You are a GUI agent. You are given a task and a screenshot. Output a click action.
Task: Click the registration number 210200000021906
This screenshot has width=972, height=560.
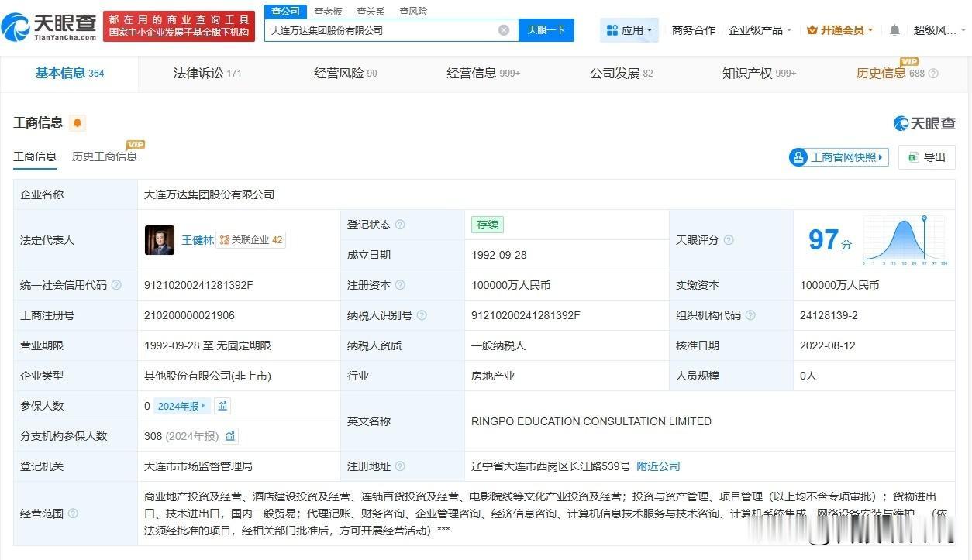189,315
